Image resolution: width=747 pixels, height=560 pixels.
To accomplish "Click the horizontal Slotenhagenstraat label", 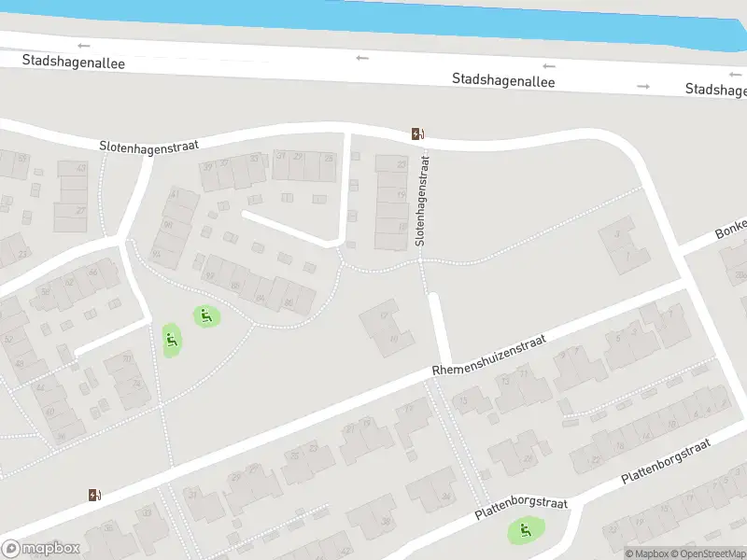I will 148,146.
